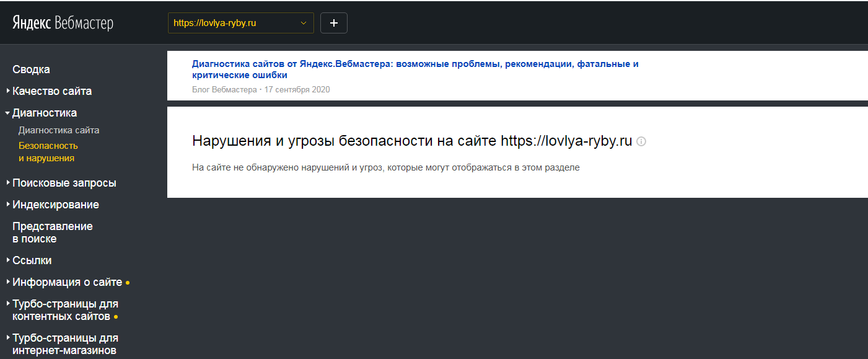Open the blog article about Диагностика сайтов

click(415, 69)
